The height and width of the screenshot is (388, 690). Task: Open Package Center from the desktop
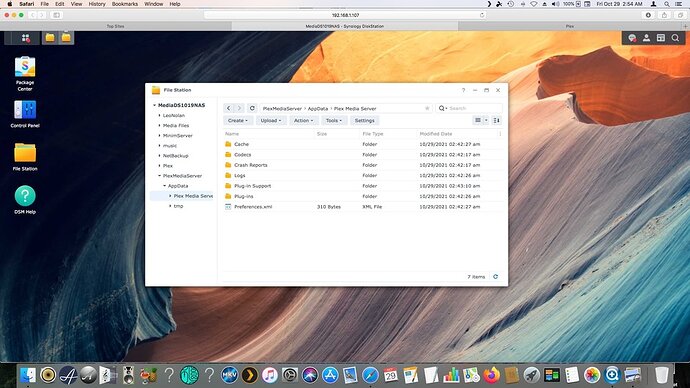[x=25, y=73]
